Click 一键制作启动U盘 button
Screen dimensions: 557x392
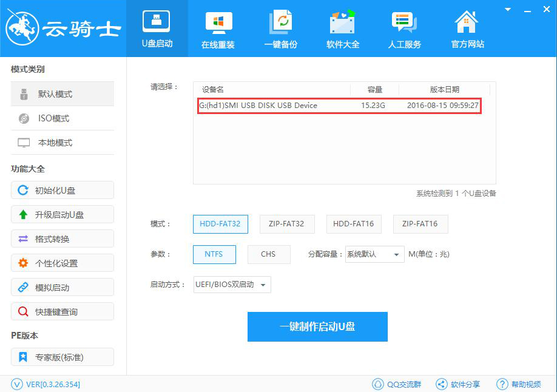317,326
